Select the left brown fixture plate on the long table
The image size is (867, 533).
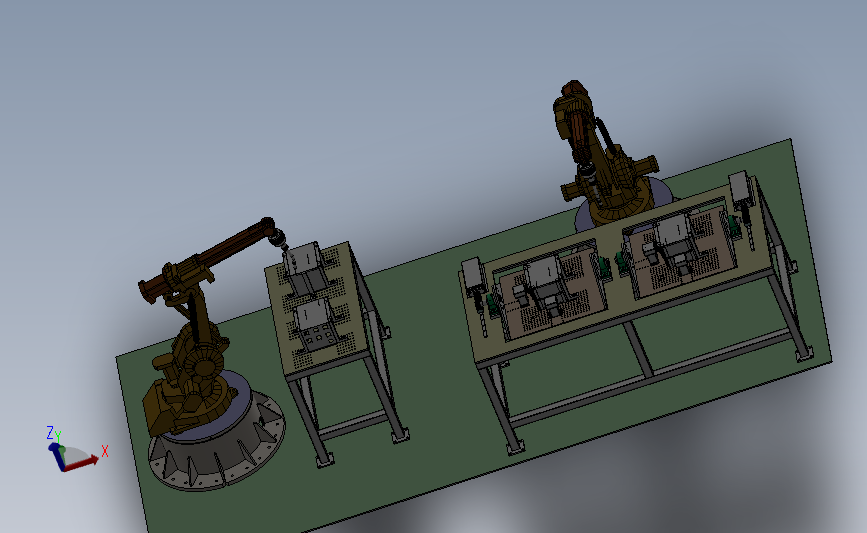[553, 293]
